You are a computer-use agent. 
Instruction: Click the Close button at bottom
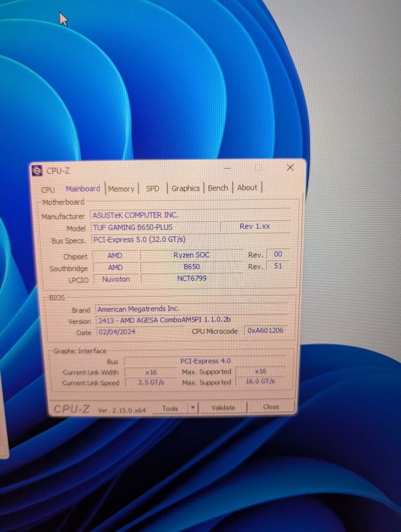point(270,406)
